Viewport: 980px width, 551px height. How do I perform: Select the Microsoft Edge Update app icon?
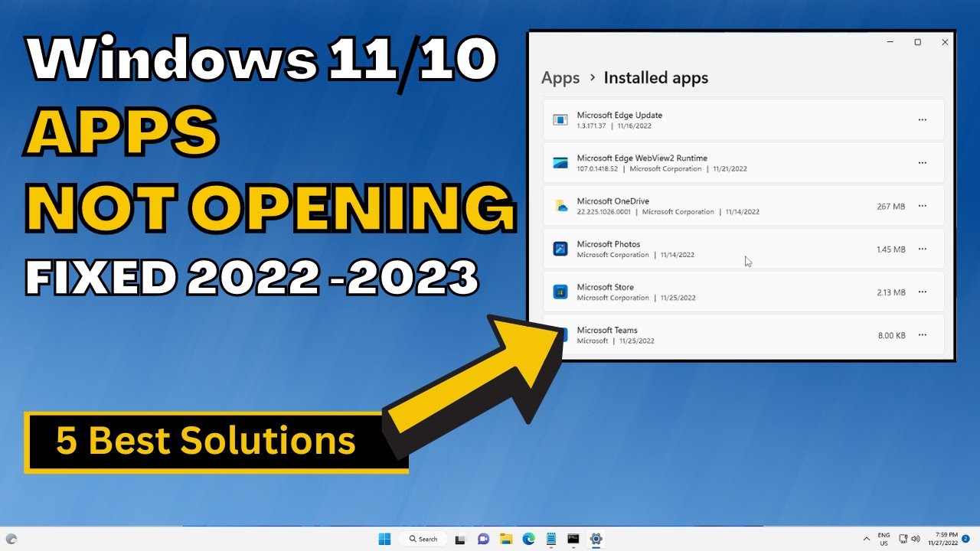click(560, 120)
